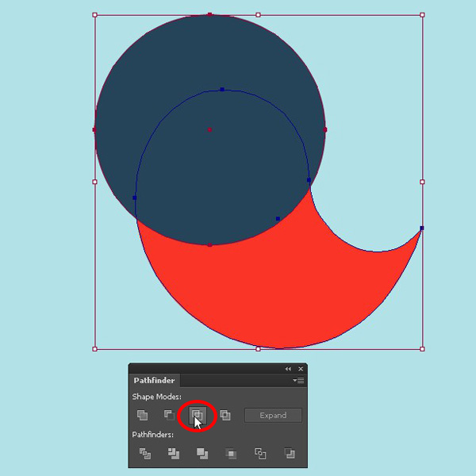Click the center point of the blue circle
The width and height of the screenshot is (476, 476).
pyautogui.click(x=209, y=130)
